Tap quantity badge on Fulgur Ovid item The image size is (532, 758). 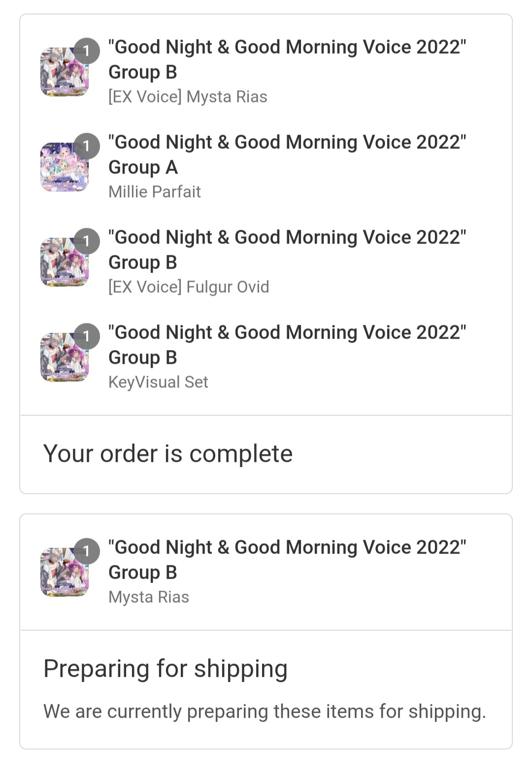tap(87, 241)
